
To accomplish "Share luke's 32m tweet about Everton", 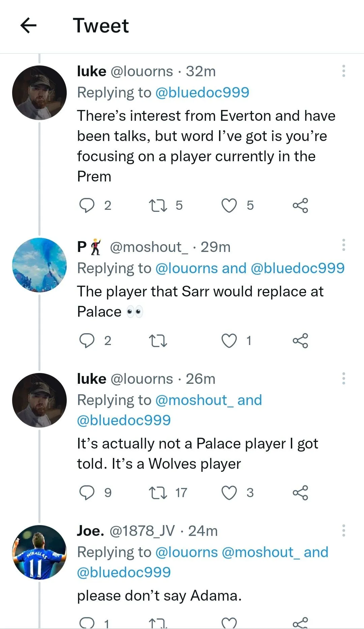I will 300,205.
